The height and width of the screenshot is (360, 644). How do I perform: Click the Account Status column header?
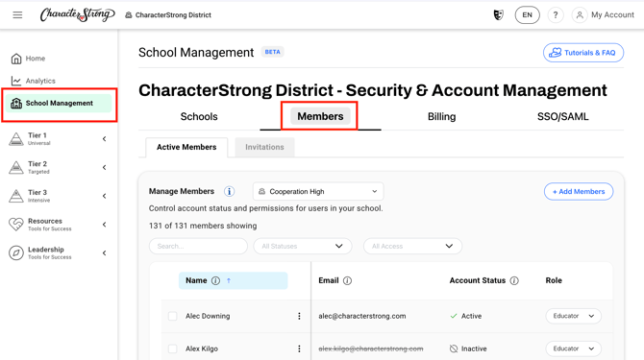pyautogui.click(x=478, y=281)
